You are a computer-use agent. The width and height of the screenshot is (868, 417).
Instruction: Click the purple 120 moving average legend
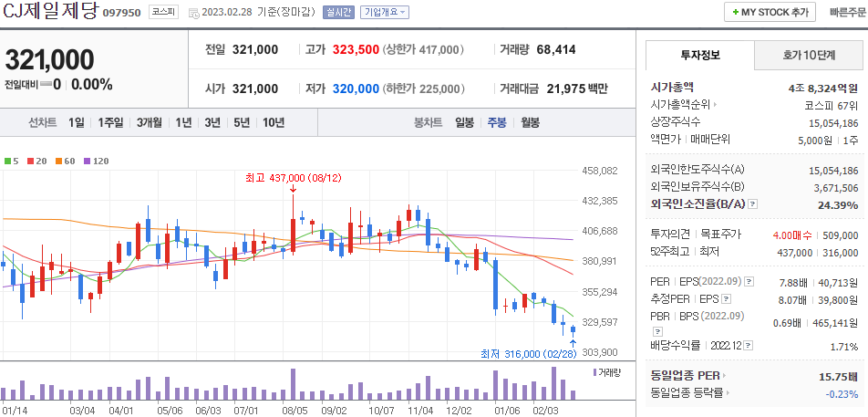[96, 162]
